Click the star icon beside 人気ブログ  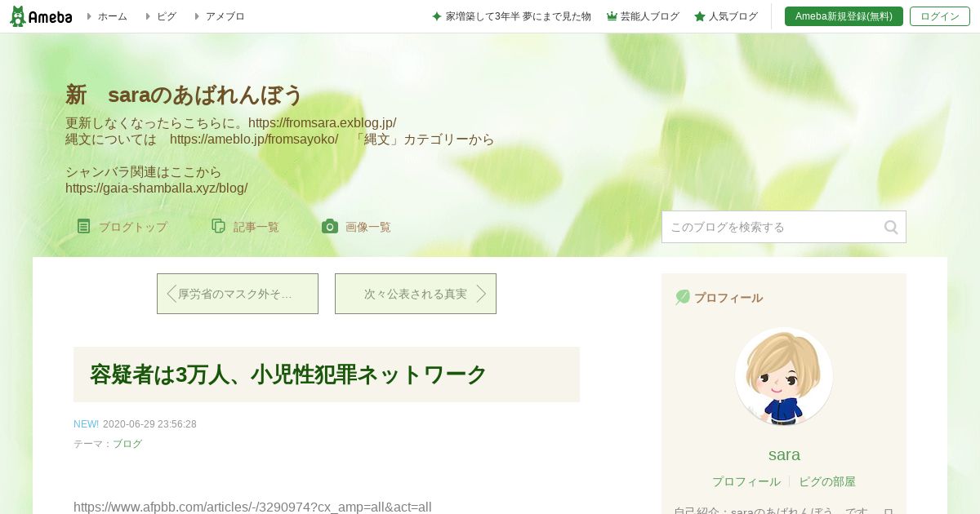(x=700, y=16)
